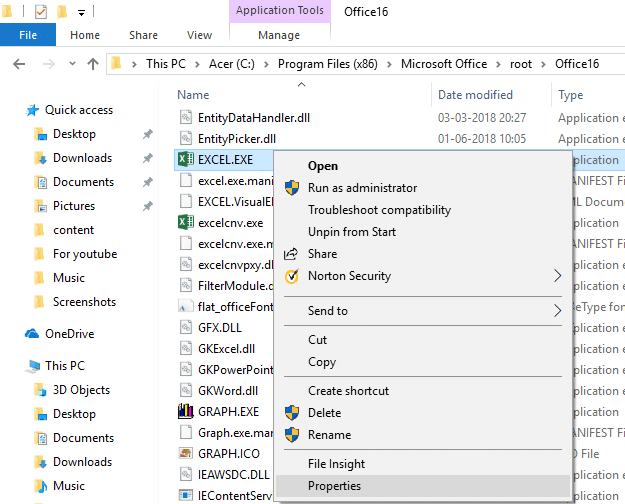Click Acer (C:) in the address path
This screenshot has height=504, width=625.
coord(232,64)
